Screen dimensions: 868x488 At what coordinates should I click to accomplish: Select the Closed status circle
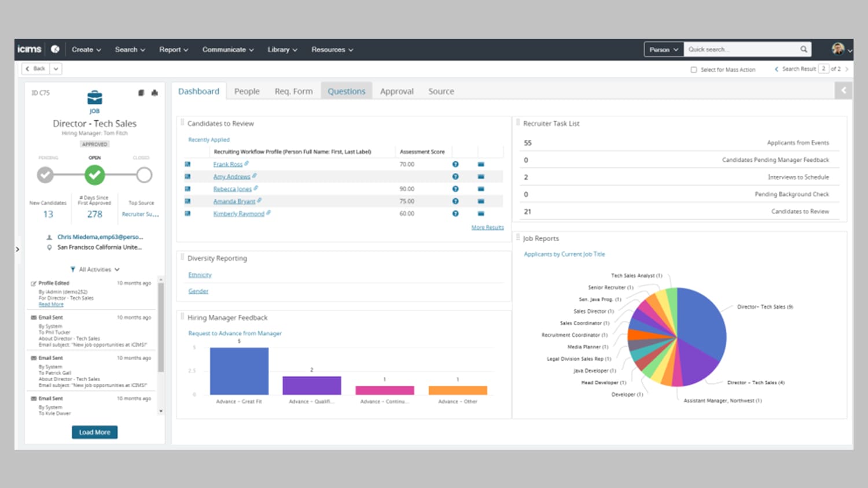point(144,175)
